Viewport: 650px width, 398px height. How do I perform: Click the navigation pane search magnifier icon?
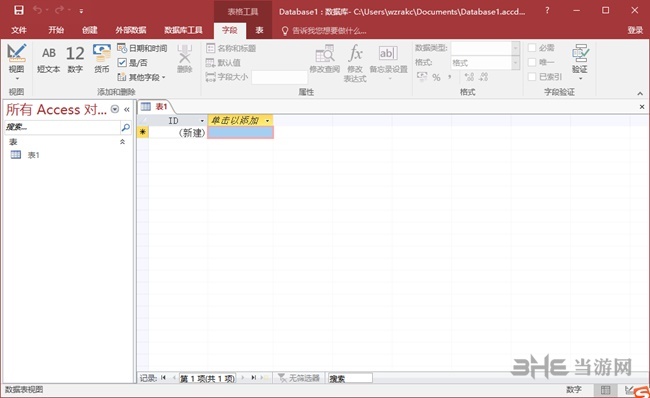click(x=126, y=127)
